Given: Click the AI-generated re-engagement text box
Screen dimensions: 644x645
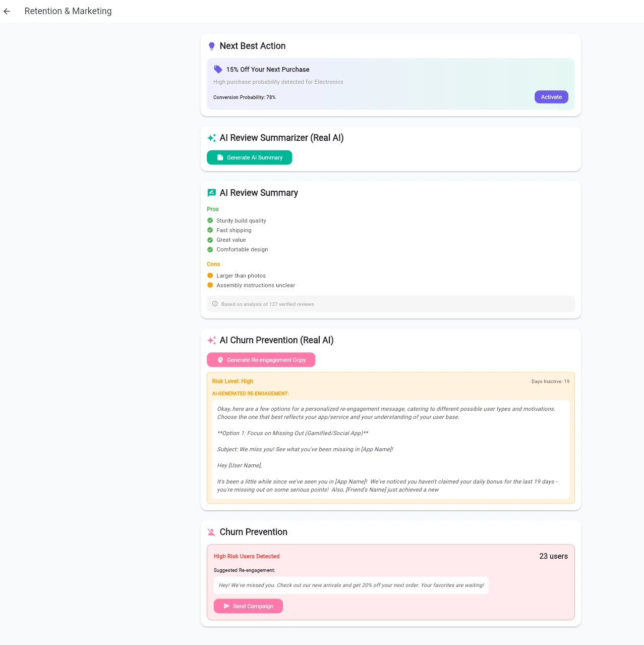Looking at the screenshot, I should (x=390, y=449).
